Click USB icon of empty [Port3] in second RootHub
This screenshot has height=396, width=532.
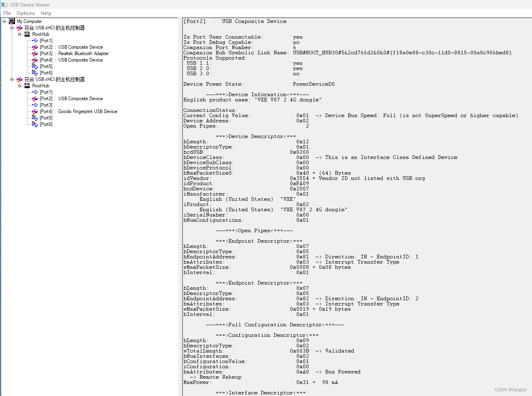point(35,105)
